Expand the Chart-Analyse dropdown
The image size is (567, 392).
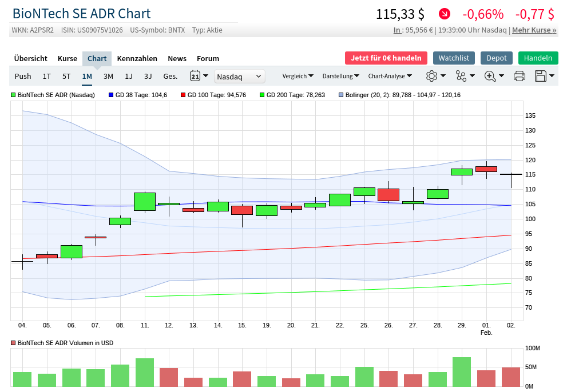pos(390,76)
